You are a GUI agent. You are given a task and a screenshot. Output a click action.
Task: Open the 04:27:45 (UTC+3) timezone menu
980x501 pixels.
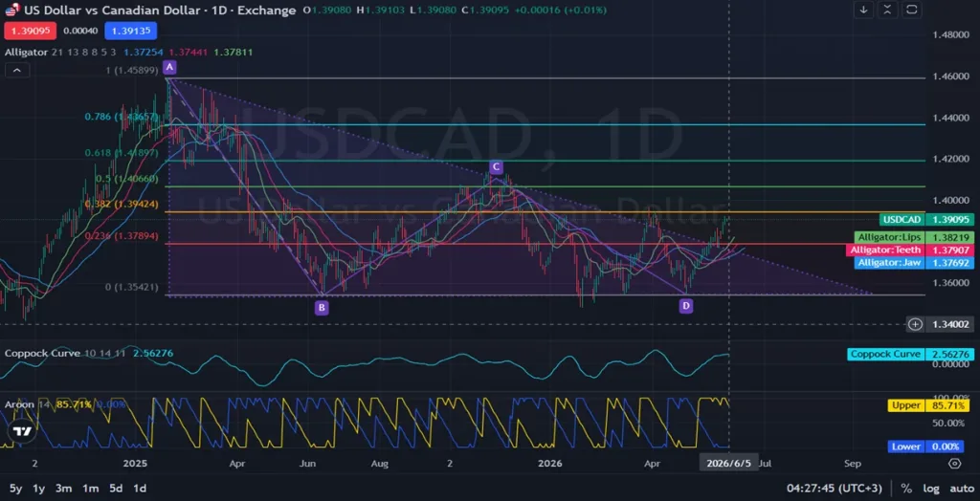click(x=834, y=489)
